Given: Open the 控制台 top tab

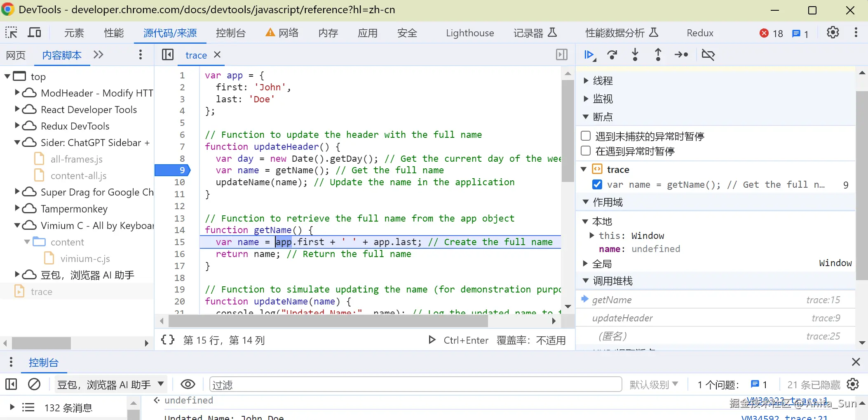Looking at the screenshot, I should tap(231, 33).
